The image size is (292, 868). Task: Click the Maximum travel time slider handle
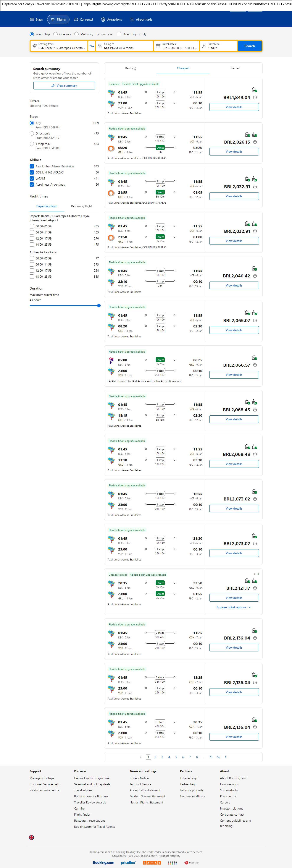click(99, 306)
